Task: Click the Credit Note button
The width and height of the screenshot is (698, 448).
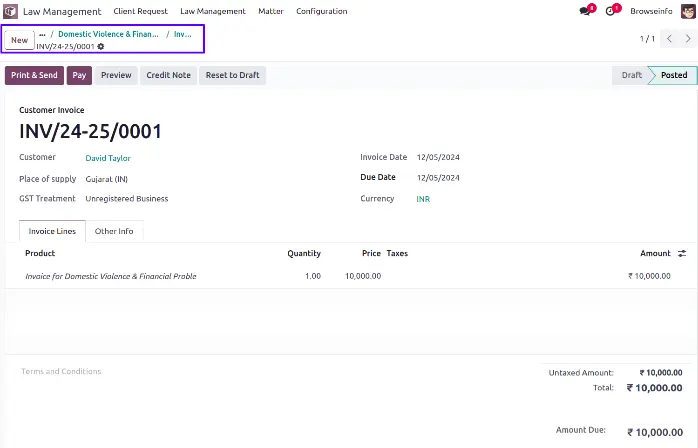Action: point(168,75)
